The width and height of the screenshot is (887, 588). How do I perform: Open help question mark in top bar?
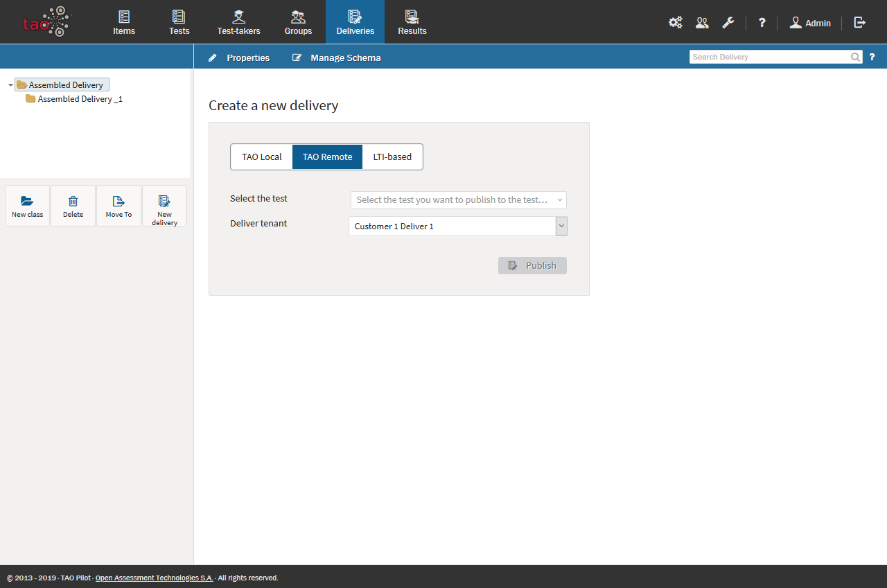(762, 23)
